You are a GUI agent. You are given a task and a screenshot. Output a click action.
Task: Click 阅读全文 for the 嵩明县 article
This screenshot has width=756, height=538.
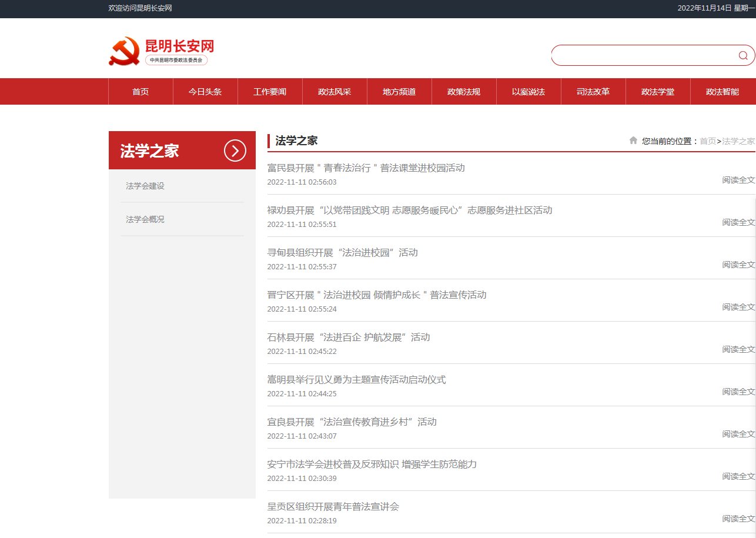738,392
